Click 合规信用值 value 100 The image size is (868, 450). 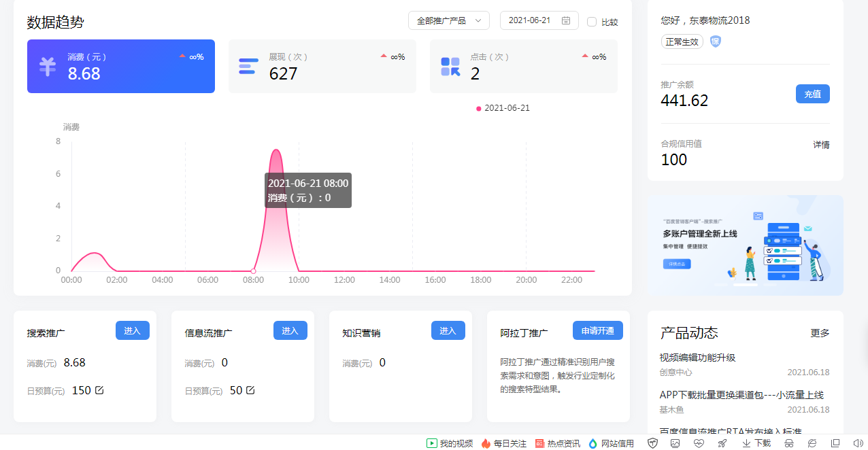point(674,160)
